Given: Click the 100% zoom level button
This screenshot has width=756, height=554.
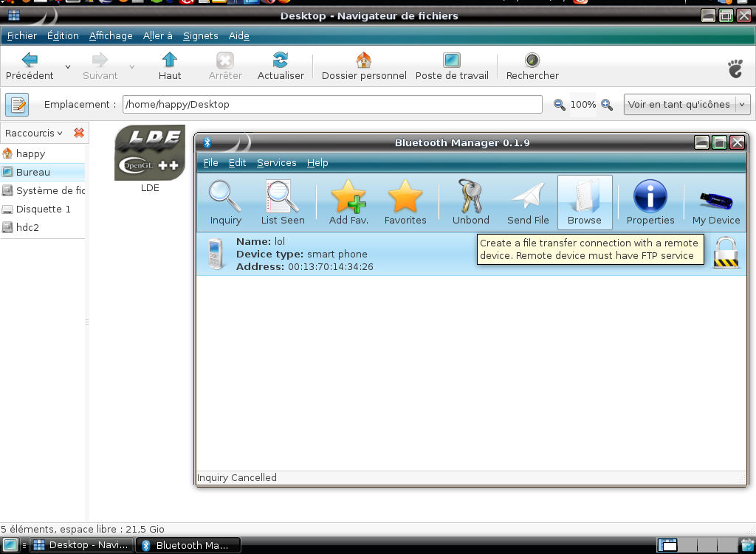Looking at the screenshot, I should pos(583,105).
